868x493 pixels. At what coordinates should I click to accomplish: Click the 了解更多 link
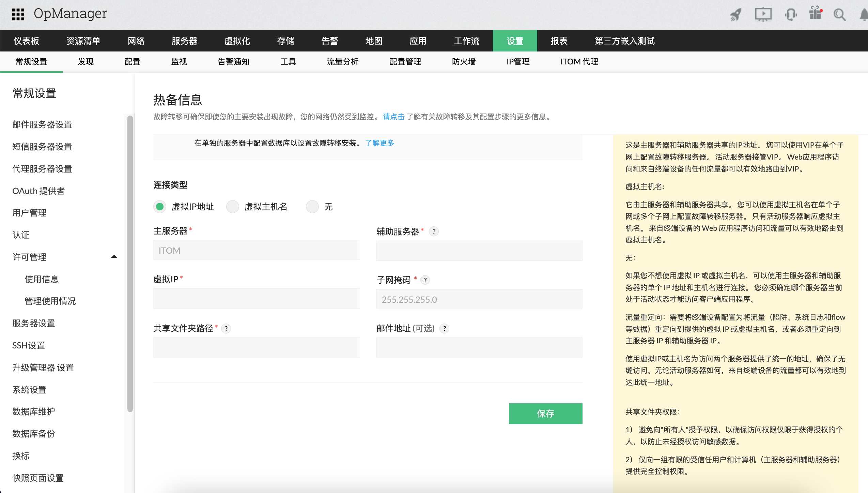click(x=379, y=143)
